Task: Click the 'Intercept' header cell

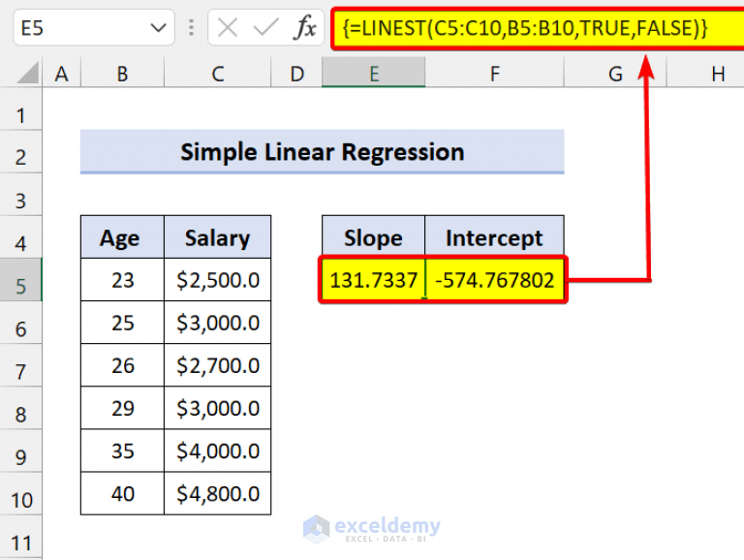Action: (x=494, y=237)
